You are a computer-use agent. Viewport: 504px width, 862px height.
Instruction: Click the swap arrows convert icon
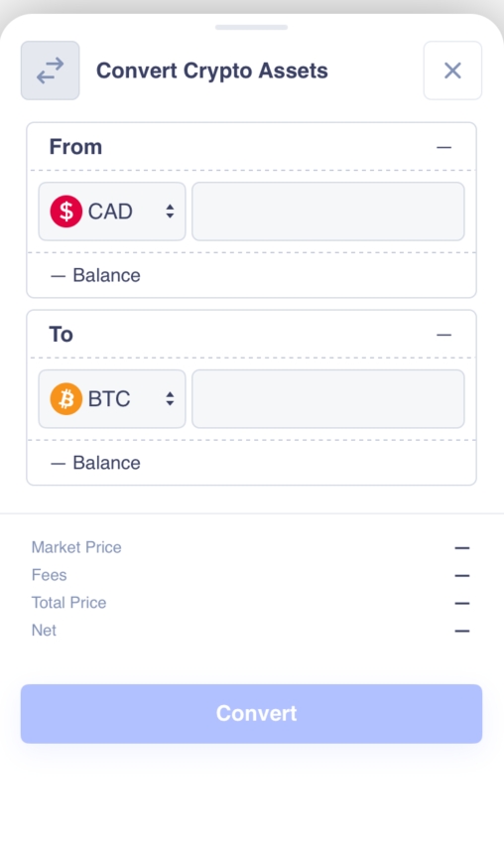(50, 71)
